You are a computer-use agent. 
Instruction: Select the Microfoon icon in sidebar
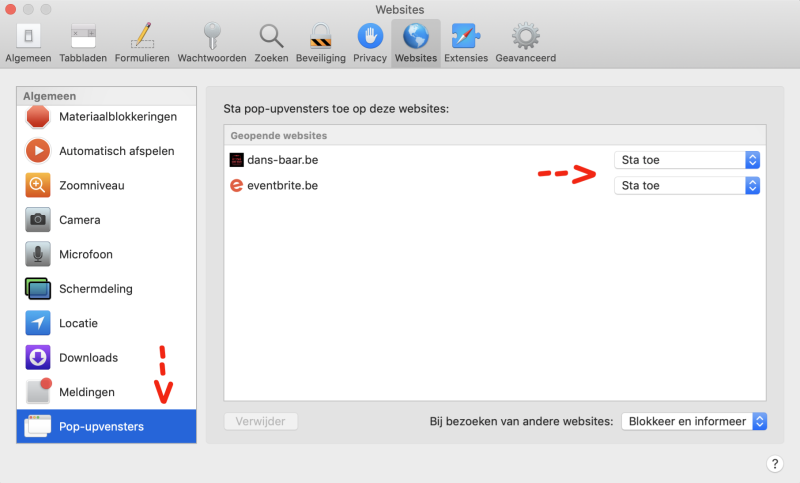click(38, 254)
